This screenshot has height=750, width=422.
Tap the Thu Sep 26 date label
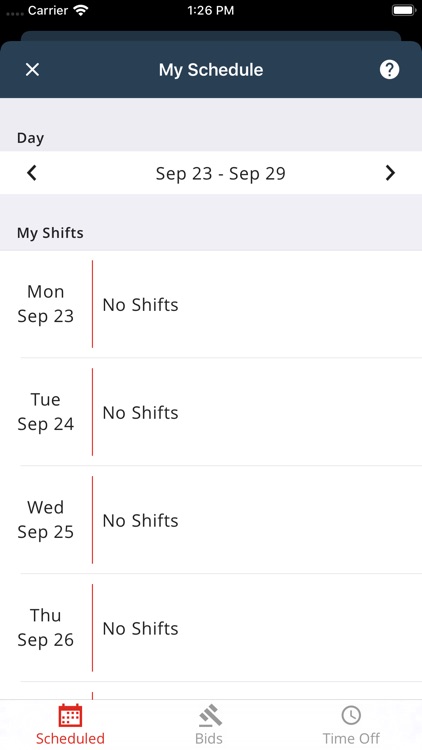coord(45,628)
